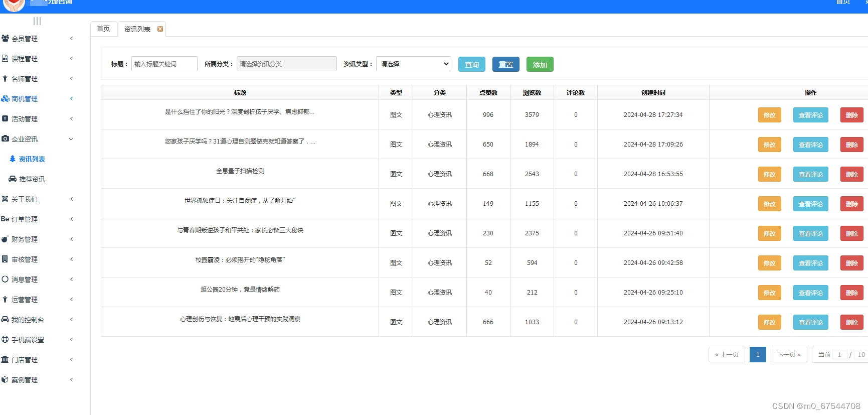Image resolution: width=868 pixels, height=415 pixels.
Task: Click 修改 for 逛公园20分钟 row
Action: [770, 293]
